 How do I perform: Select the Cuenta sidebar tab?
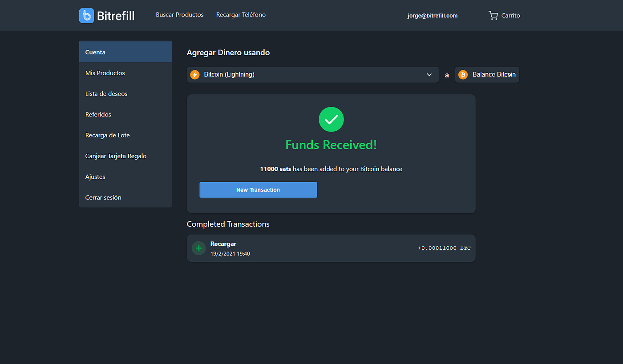(x=95, y=52)
